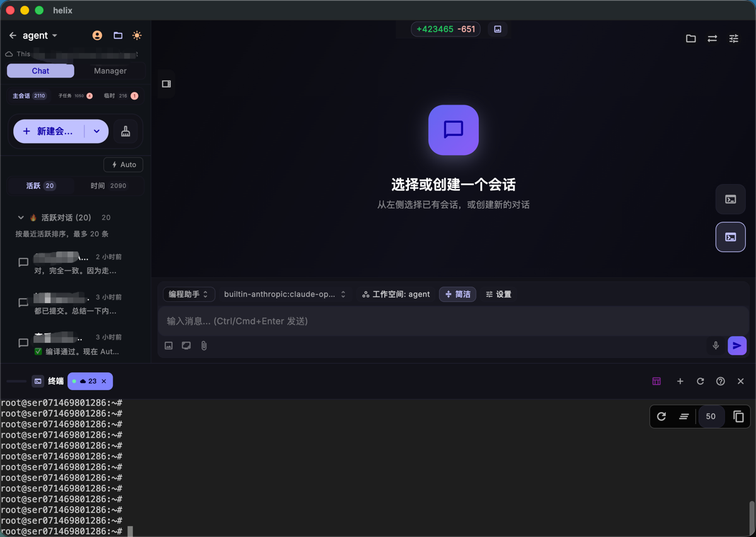Open the builtin-anthropic:claude model dropdown

click(285, 294)
